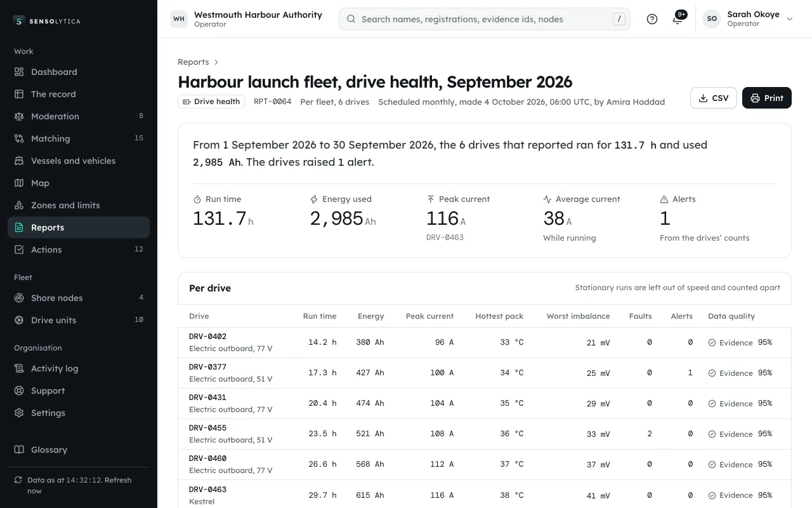Select drive DRV-0431 in the table
Viewport: 812px width, 508px height.
click(x=485, y=403)
